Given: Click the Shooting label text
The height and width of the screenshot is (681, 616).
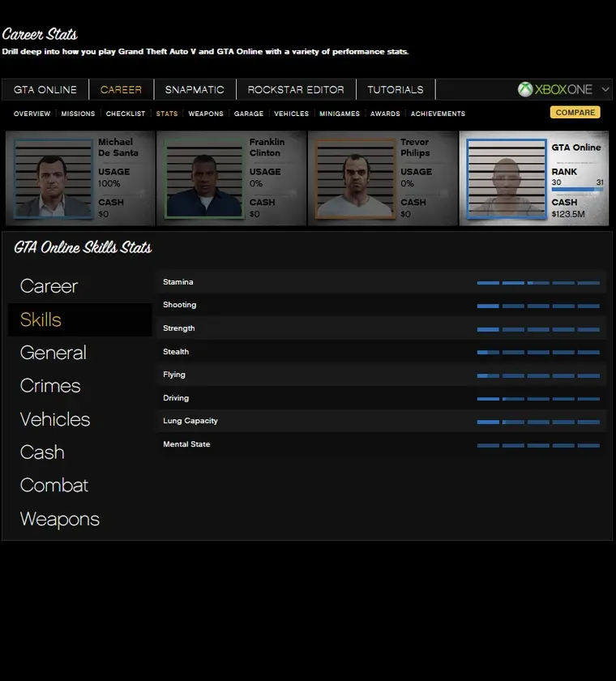Looking at the screenshot, I should tap(180, 305).
